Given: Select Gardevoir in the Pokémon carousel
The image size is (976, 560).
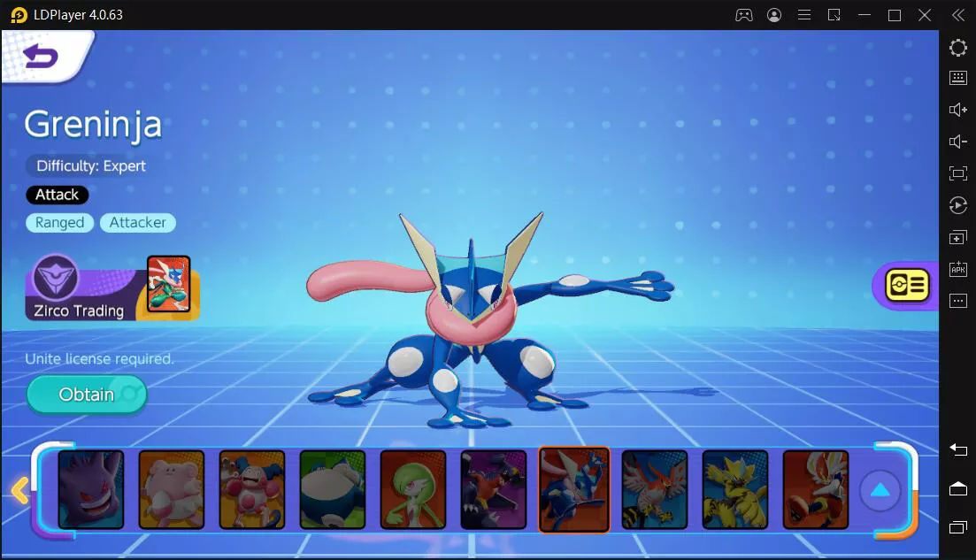Looking at the screenshot, I should (413, 490).
